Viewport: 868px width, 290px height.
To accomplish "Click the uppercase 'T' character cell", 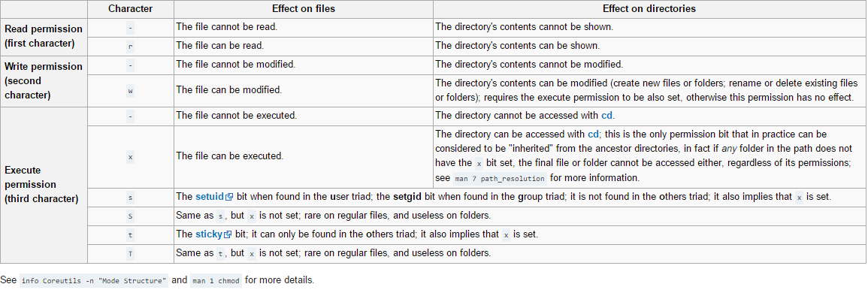I will pyautogui.click(x=131, y=254).
